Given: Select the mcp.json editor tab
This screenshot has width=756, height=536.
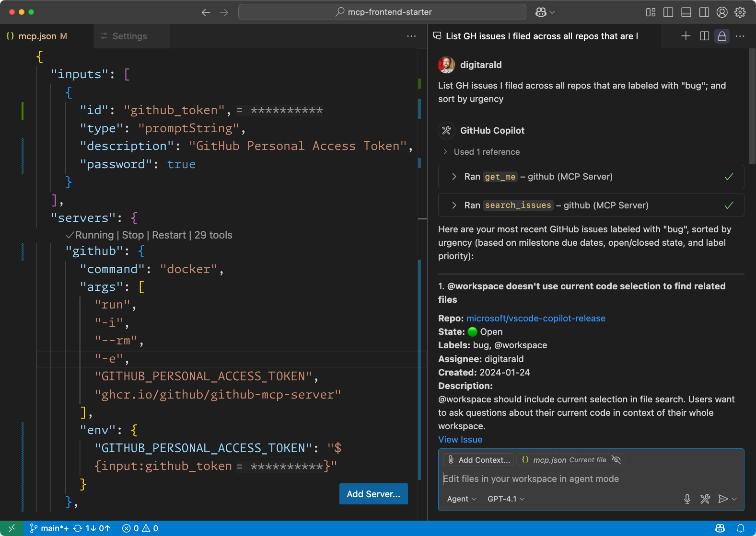Looking at the screenshot, I should click(x=37, y=36).
